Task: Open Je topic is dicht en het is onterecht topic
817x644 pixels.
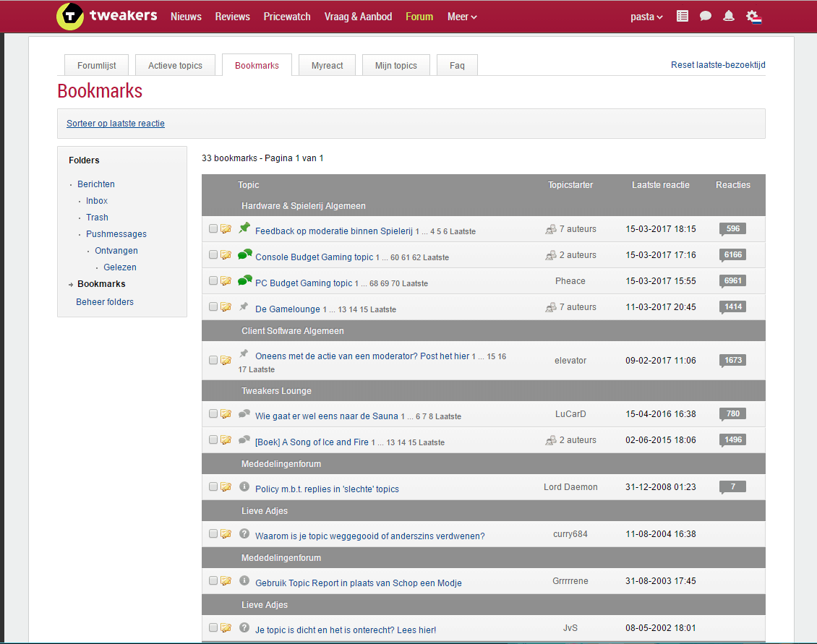Action: [x=346, y=630]
